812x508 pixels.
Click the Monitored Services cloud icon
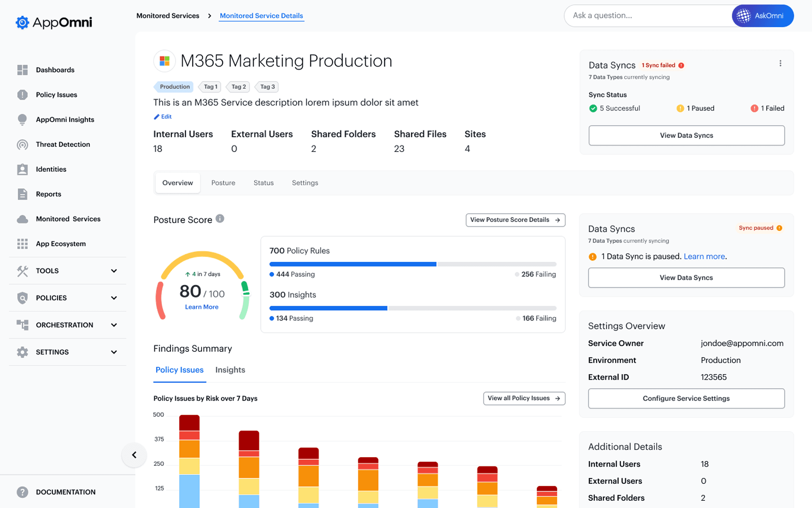tap(23, 219)
